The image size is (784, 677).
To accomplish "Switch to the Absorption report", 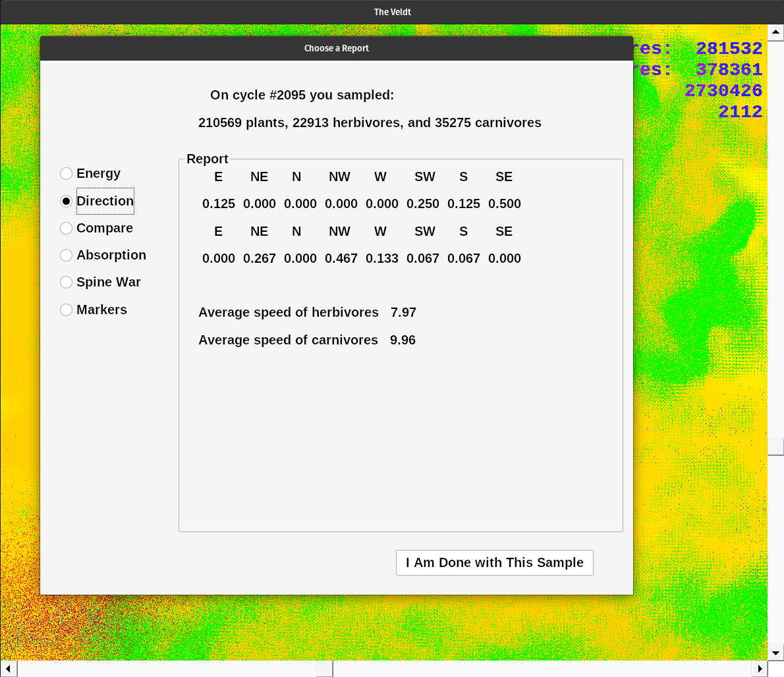I will (67, 255).
